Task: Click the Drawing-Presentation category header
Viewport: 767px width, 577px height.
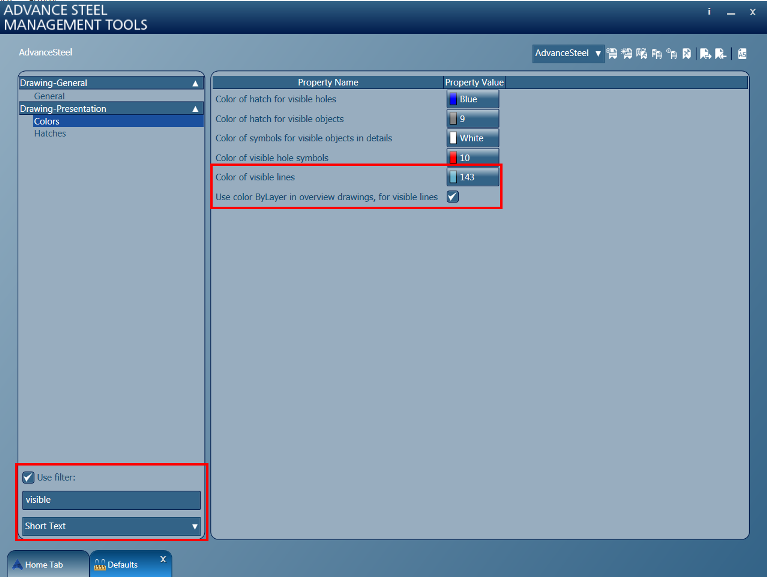Action: (x=111, y=109)
